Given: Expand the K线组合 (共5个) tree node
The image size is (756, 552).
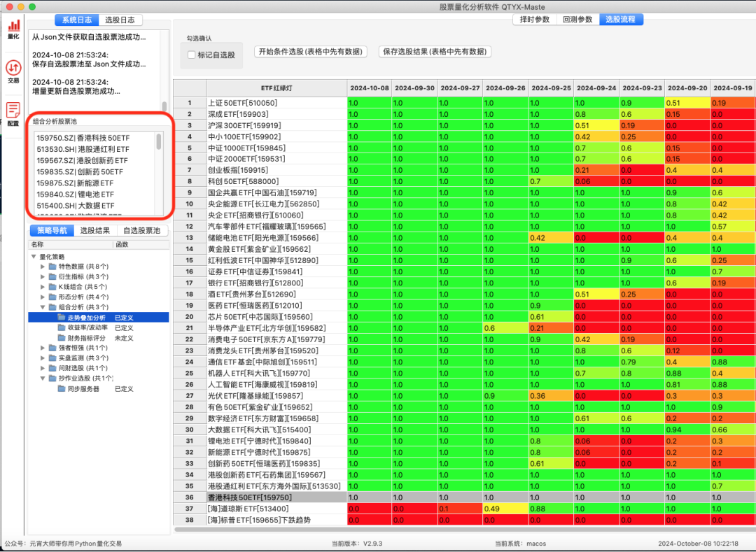Looking at the screenshot, I should tap(43, 287).
